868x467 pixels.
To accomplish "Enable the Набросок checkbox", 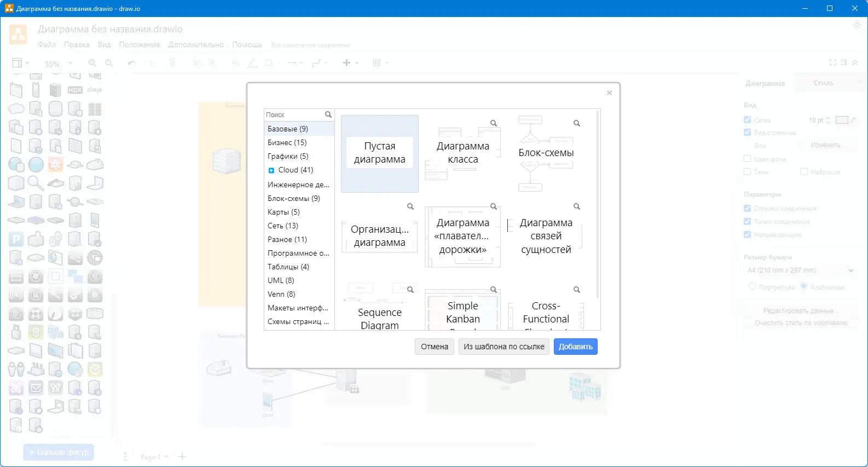I will point(804,172).
